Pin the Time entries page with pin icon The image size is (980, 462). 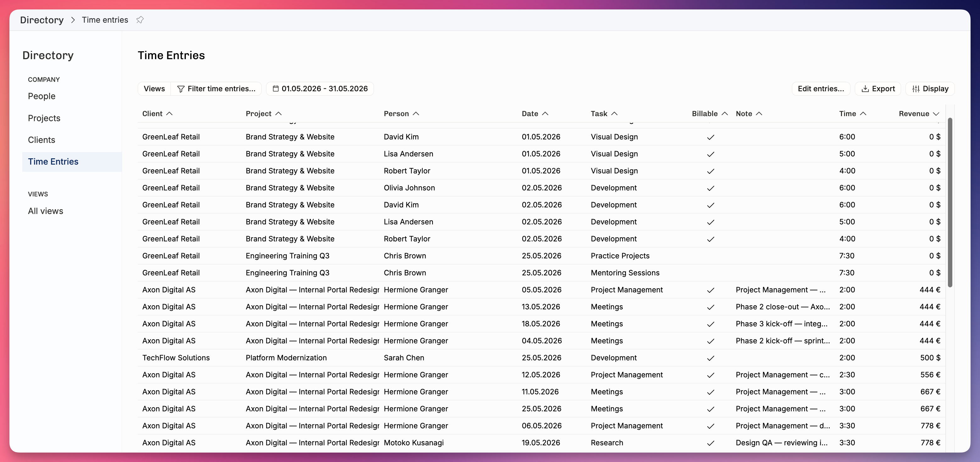click(x=140, y=20)
